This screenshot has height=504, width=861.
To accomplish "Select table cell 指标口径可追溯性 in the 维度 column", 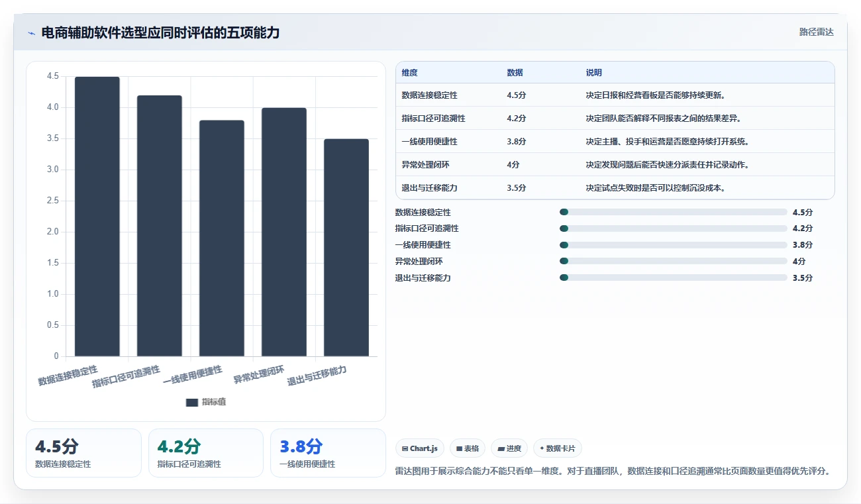I will (433, 118).
